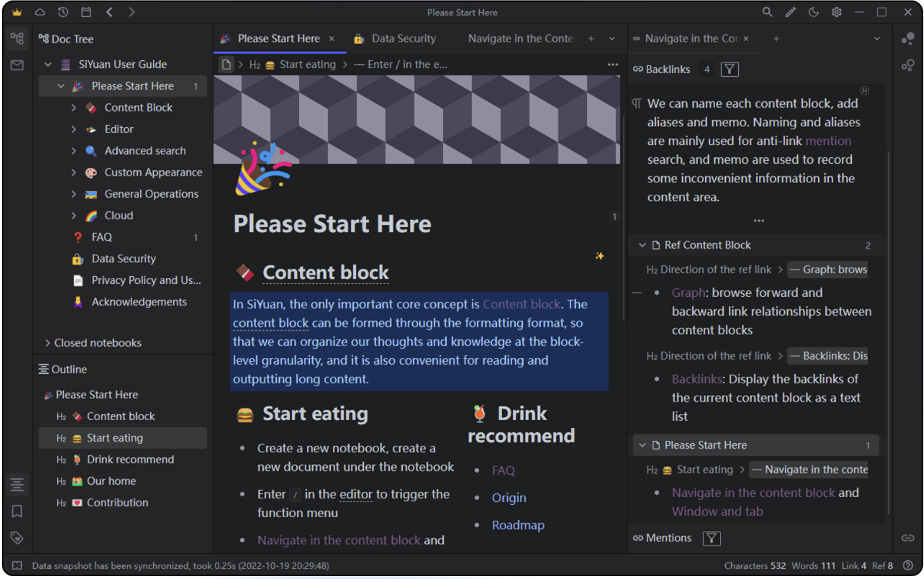This screenshot has height=579, width=924.
Task: Follow mention link in backlinks text
Action: 828,141
